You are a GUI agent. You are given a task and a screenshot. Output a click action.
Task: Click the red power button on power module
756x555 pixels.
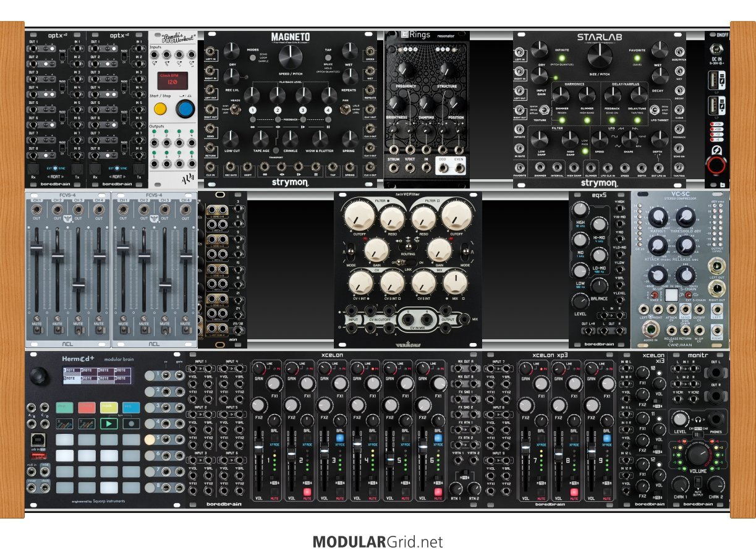pyautogui.click(x=717, y=165)
